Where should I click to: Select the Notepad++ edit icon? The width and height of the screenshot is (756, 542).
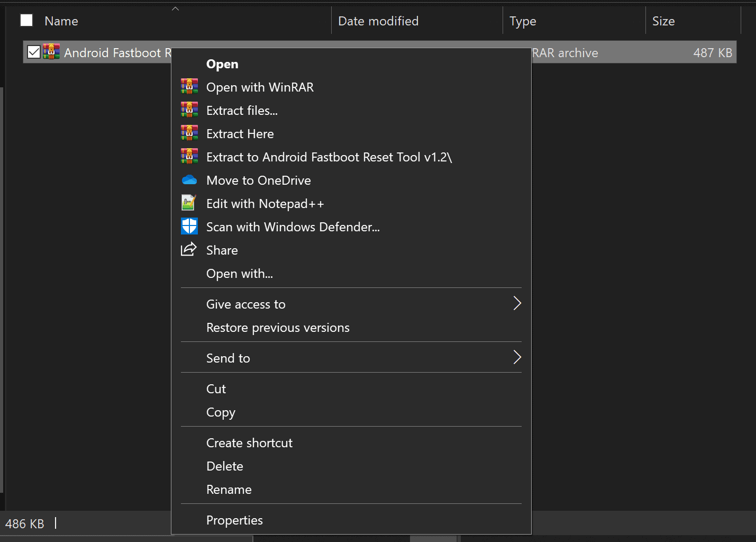189,203
